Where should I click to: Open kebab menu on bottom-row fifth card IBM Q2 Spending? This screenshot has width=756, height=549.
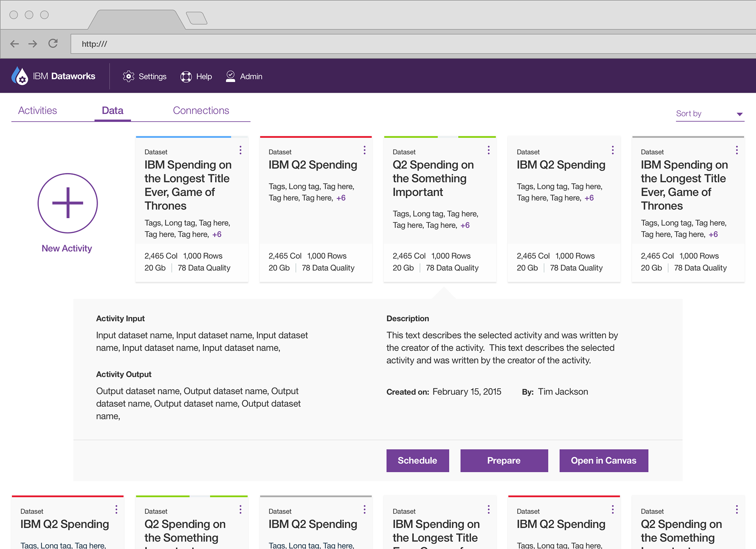click(613, 510)
